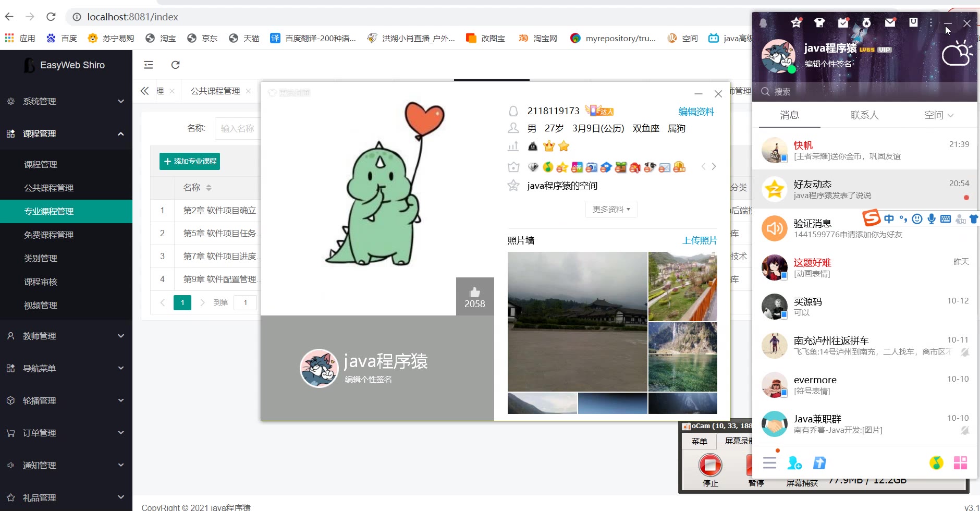Open the 空间 tab dropdown arrow in QQ
This screenshot has height=511, width=980.
pos(951,115)
